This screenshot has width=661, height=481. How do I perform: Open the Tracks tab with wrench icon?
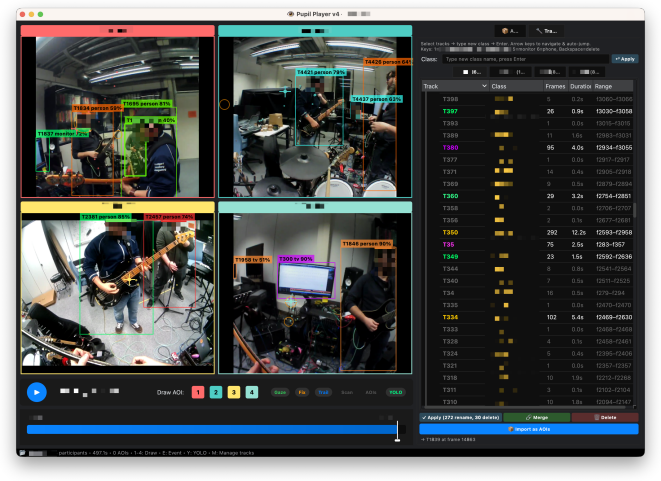[546, 31]
